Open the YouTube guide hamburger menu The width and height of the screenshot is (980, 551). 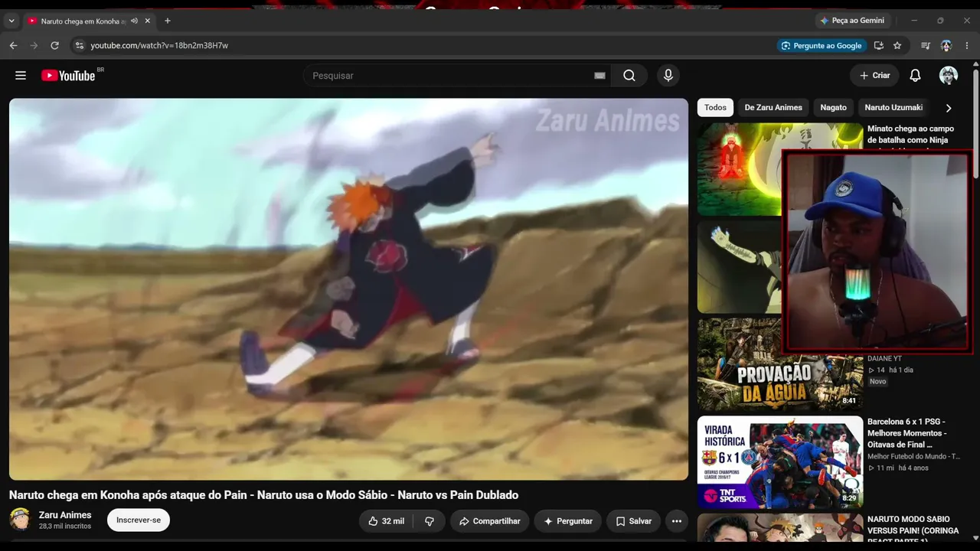21,76
